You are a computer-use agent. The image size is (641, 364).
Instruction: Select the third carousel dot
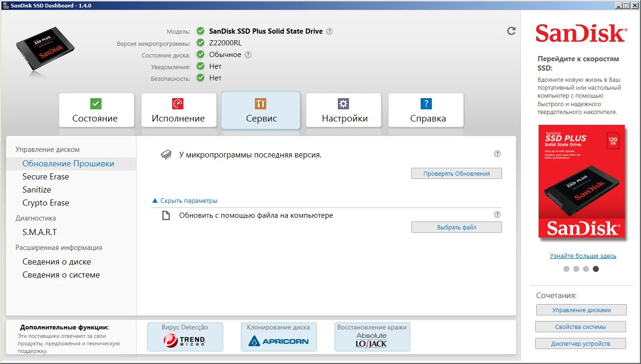(586, 269)
